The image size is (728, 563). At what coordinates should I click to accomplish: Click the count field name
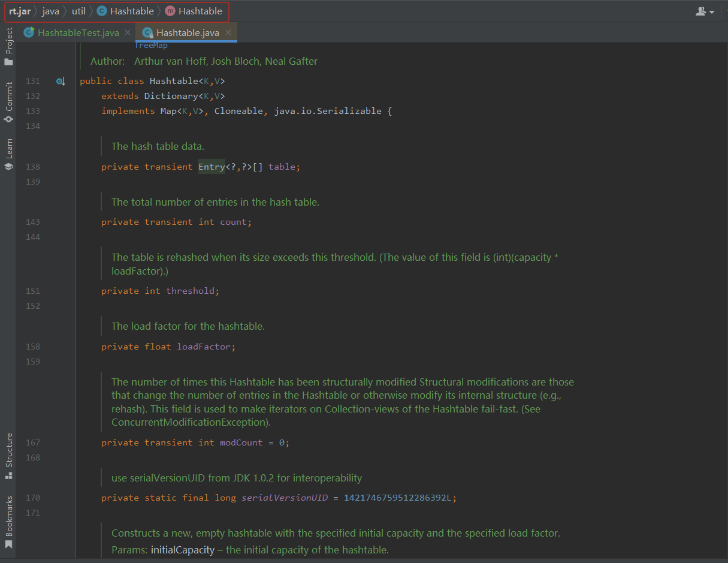233,222
